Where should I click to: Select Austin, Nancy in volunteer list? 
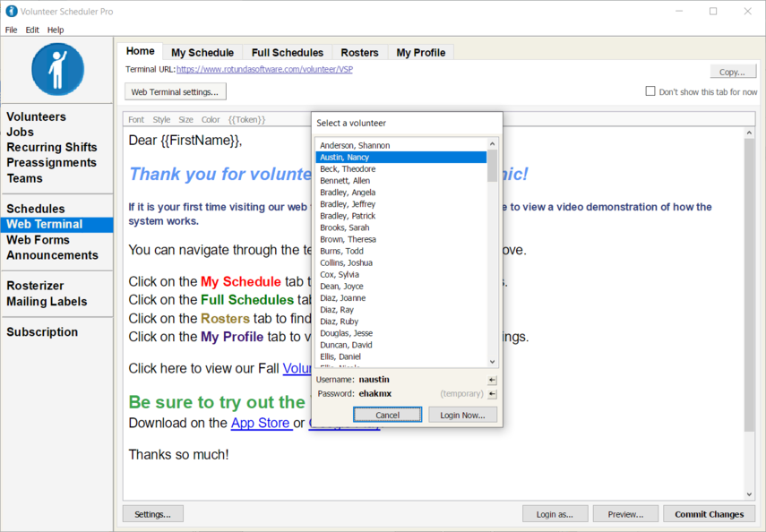pyautogui.click(x=401, y=158)
